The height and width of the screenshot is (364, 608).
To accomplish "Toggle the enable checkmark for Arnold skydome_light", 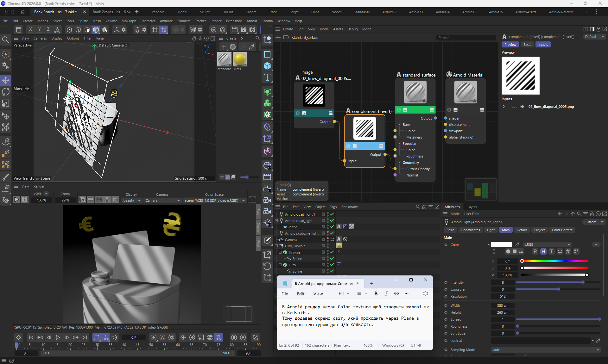I will coord(332,233).
